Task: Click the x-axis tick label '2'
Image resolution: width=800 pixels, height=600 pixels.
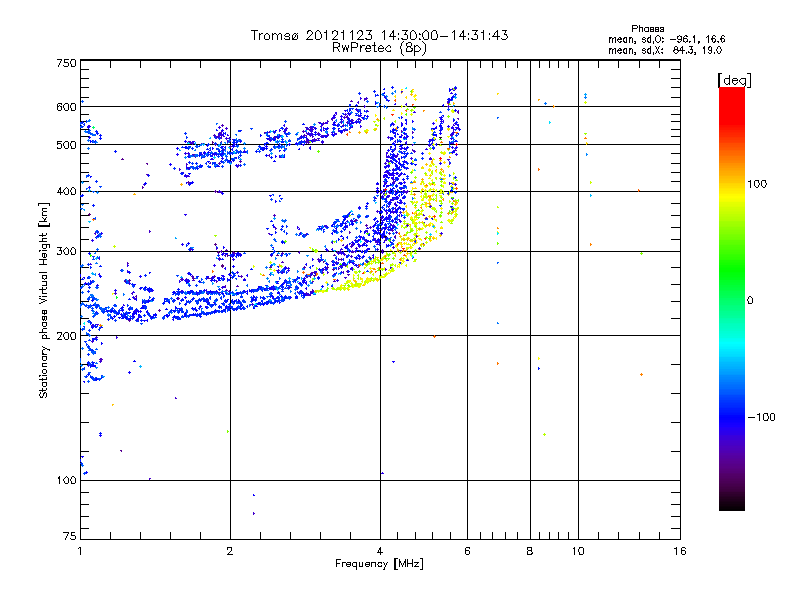Action: click(230, 551)
